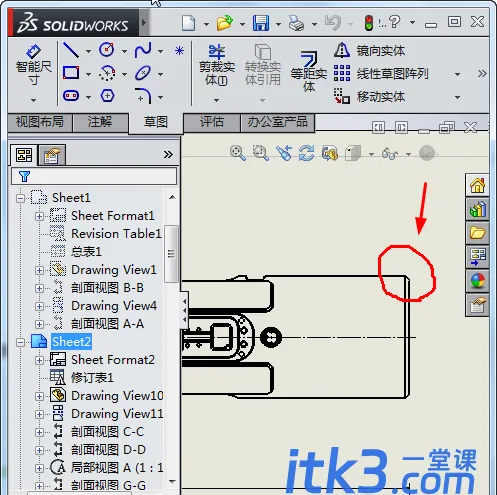Click Previous View icon
This screenshot has width=497, height=495.
[284, 153]
